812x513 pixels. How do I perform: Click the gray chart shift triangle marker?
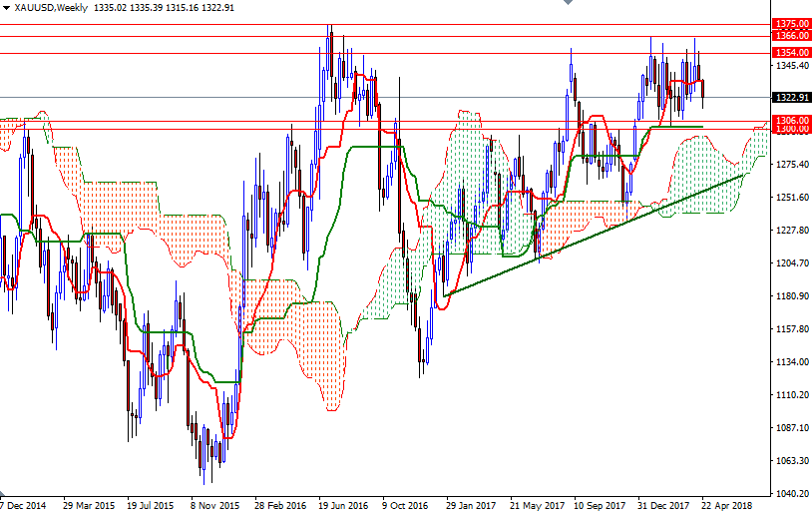pos(568,2)
